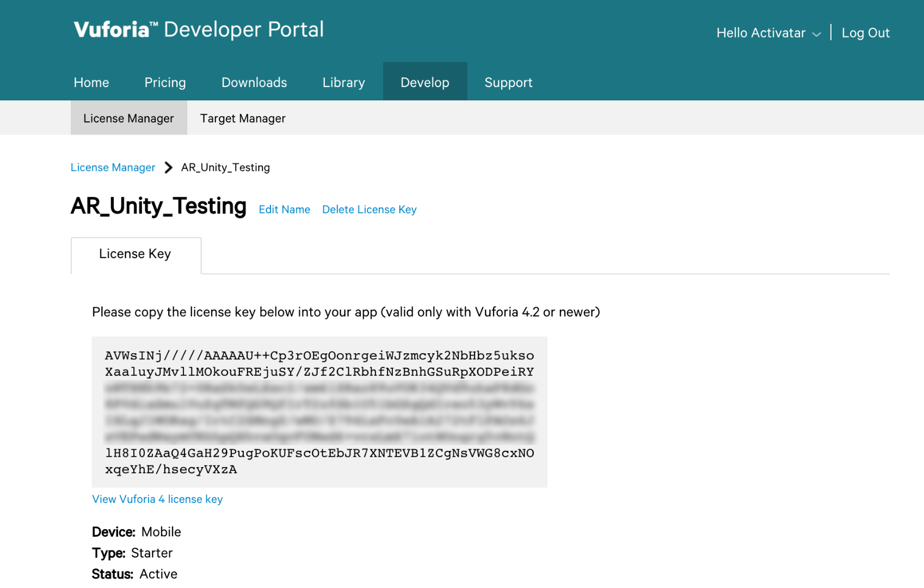Open the Downloads section

(254, 82)
